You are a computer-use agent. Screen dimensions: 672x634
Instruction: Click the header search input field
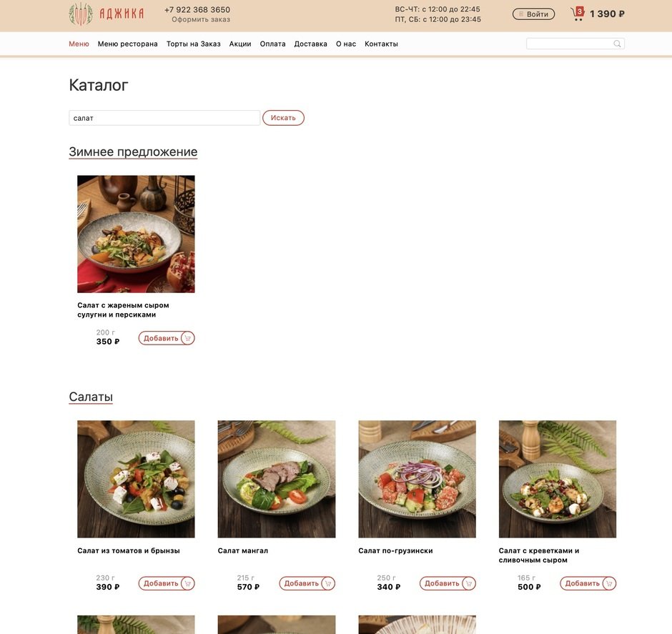point(575,44)
